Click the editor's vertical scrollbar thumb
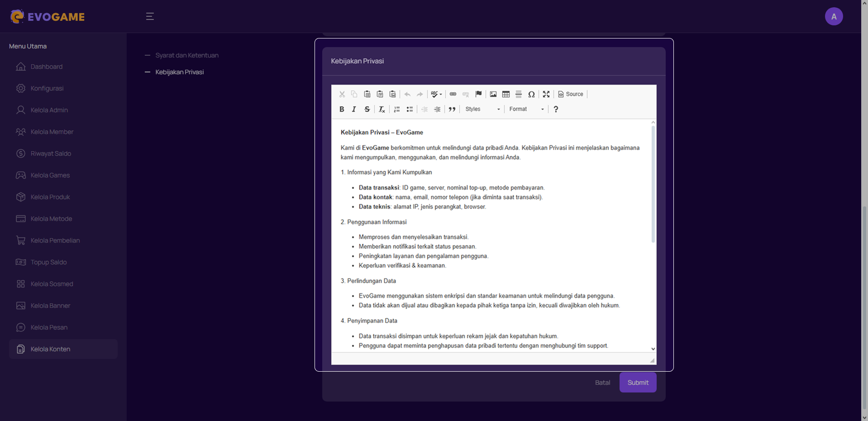This screenshot has height=421, width=868. (x=653, y=184)
